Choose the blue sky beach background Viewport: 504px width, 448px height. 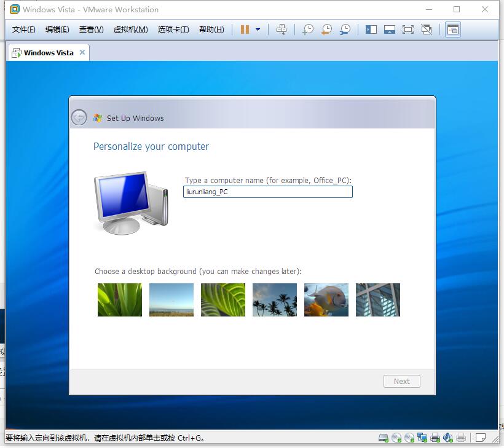pos(171,299)
